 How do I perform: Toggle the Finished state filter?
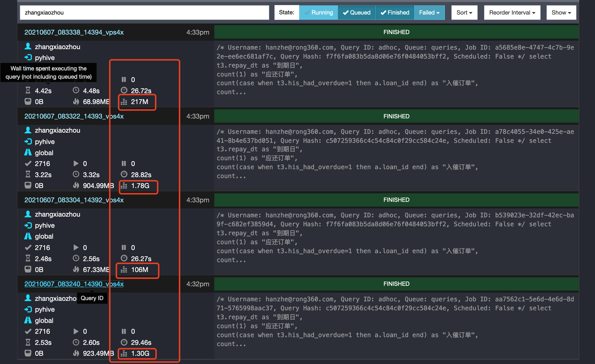(x=395, y=13)
